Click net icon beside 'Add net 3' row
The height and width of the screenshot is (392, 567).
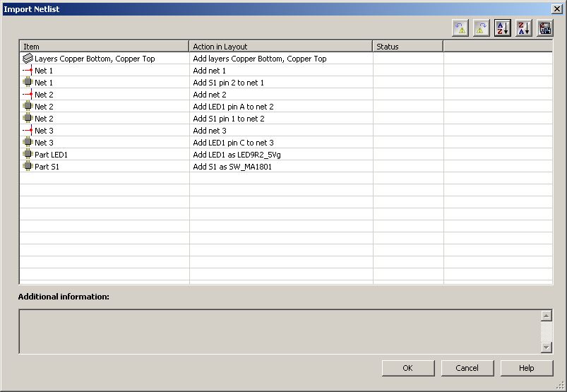pyautogui.click(x=28, y=130)
